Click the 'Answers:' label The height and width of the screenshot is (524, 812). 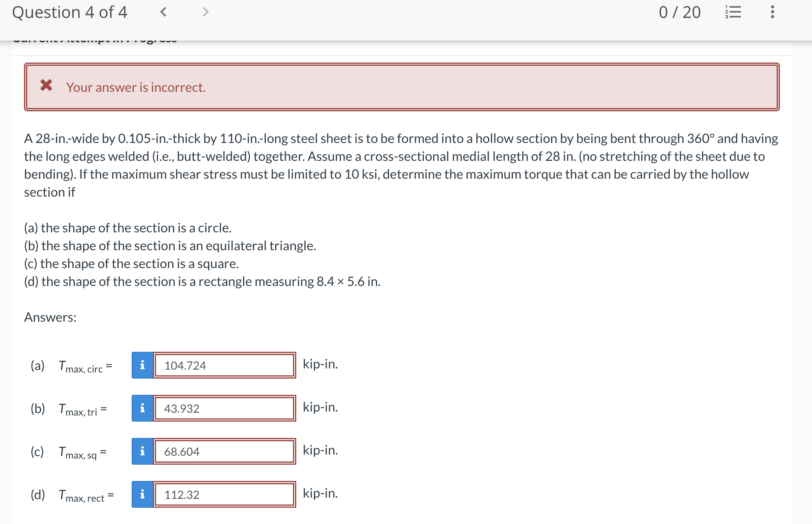coord(50,317)
